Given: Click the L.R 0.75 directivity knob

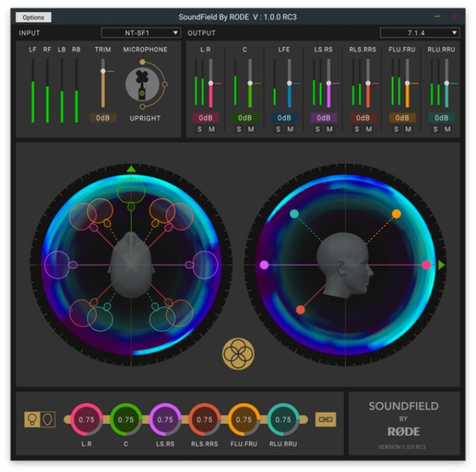Looking at the screenshot, I should click(x=86, y=419).
